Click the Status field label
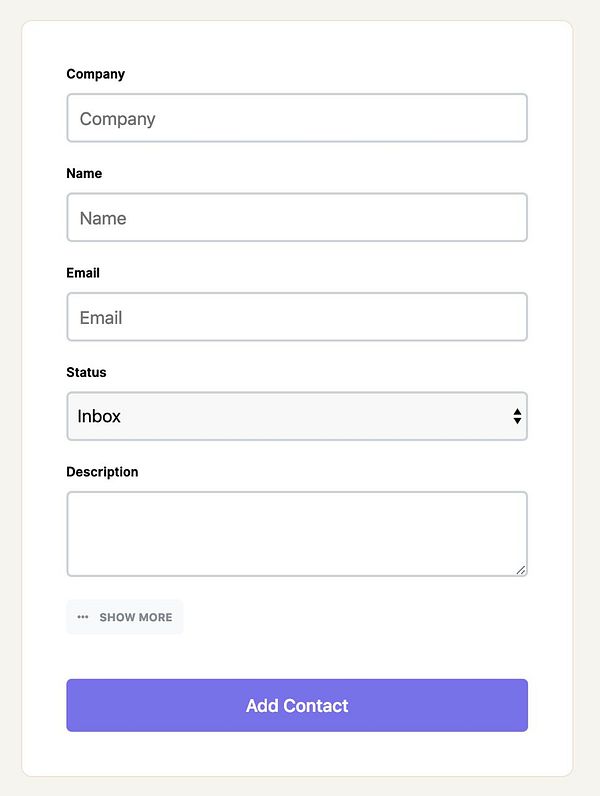The image size is (600, 796). pos(86,372)
